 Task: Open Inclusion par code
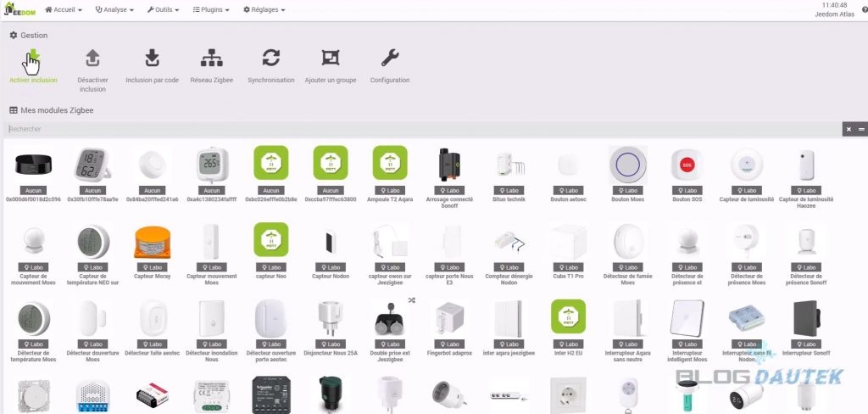coord(152,59)
